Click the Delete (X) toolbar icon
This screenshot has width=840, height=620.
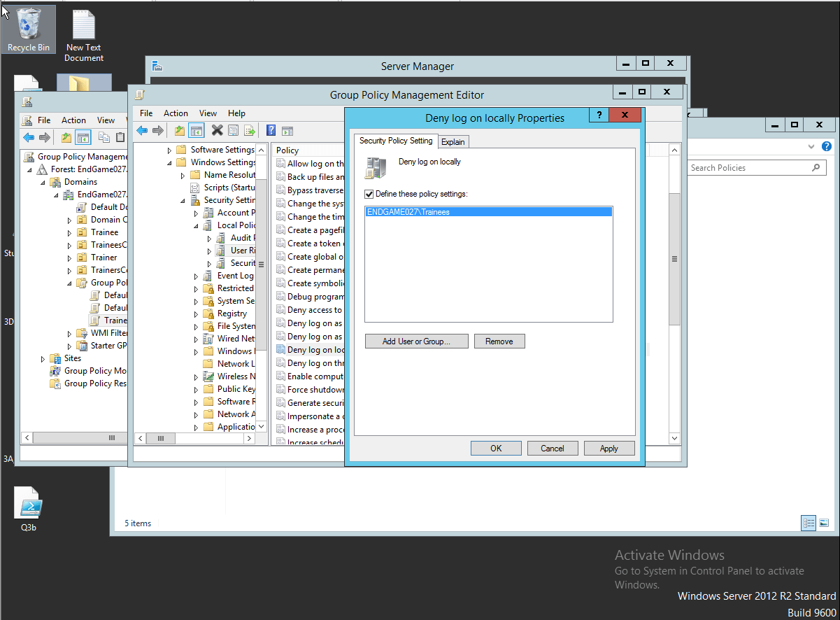tap(217, 130)
